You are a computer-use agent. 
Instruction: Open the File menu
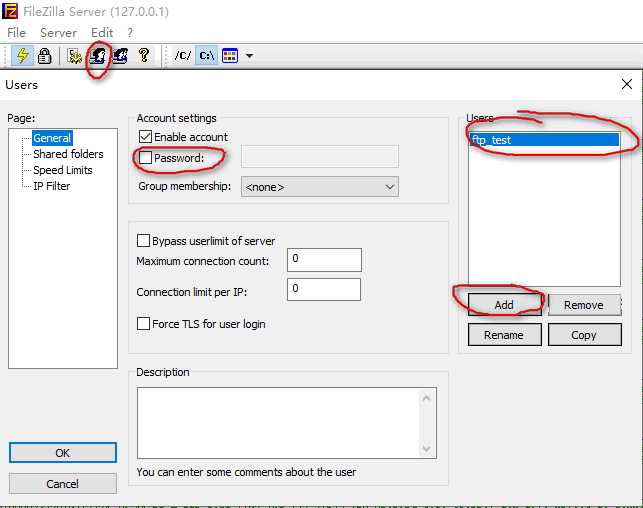[x=16, y=32]
